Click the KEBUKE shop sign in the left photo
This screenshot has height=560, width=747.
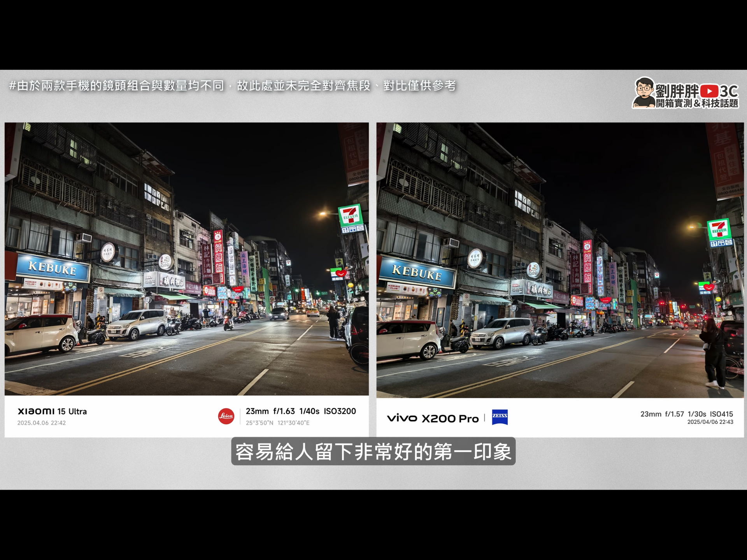(x=53, y=268)
